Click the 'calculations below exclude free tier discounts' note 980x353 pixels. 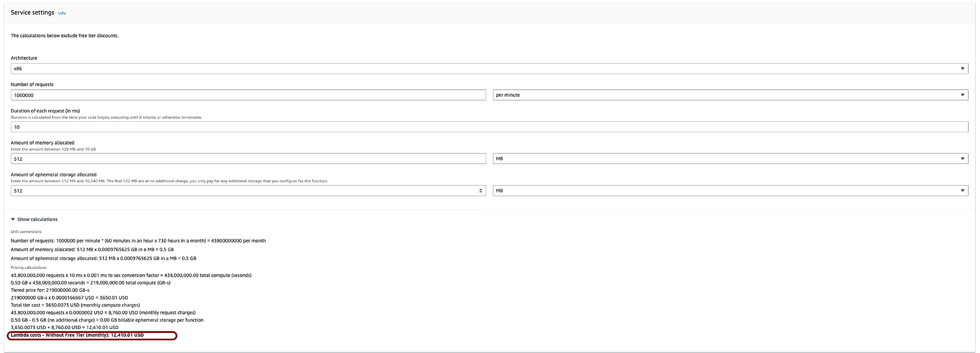(65, 36)
